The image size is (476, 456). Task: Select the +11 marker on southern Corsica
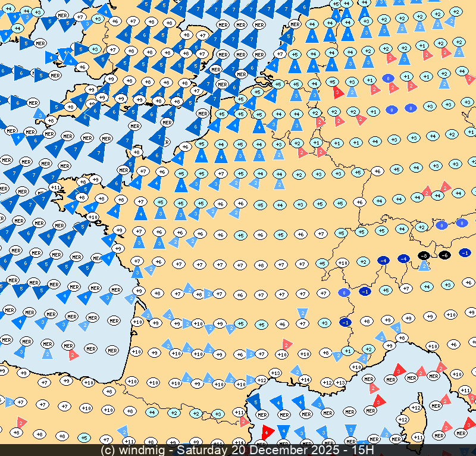(x=418, y=438)
